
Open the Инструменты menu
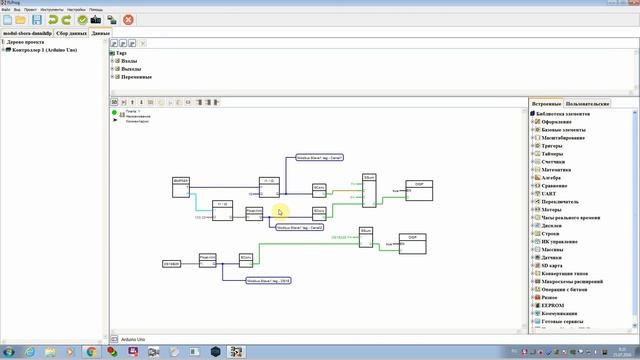[x=52, y=9]
